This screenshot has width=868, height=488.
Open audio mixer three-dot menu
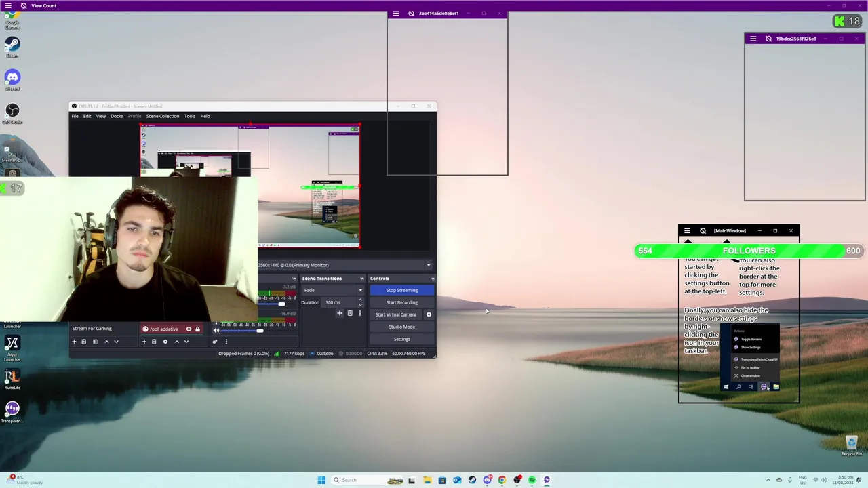pyautogui.click(x=226, y=342)
